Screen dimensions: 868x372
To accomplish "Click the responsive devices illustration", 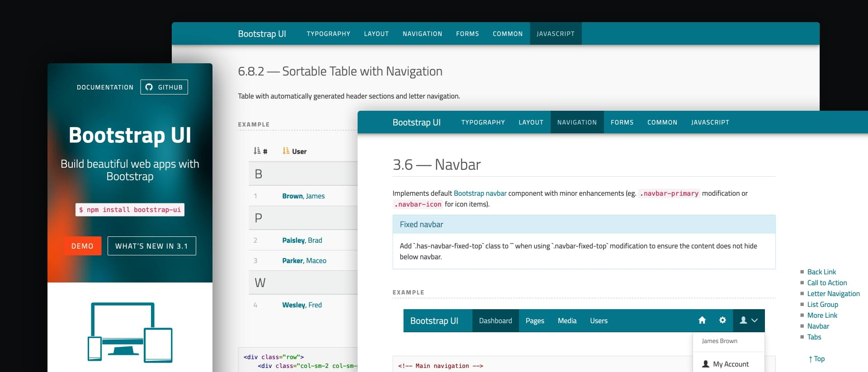I will (130, 332).
